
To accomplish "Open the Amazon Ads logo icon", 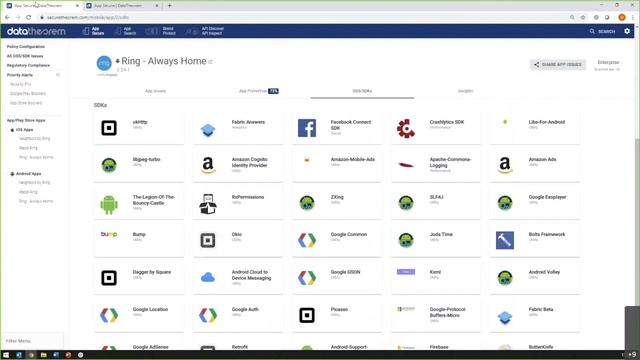I will [x=505, y=166].
